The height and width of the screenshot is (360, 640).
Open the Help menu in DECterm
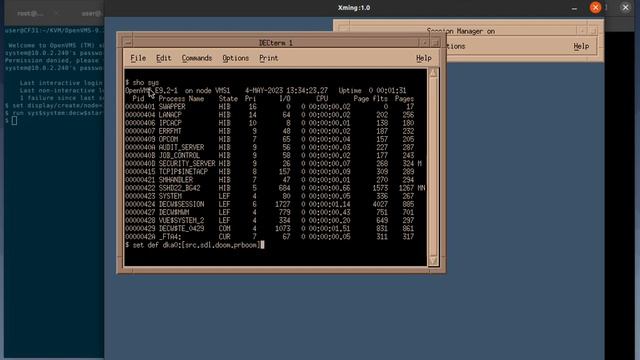(x=424, y=58)
